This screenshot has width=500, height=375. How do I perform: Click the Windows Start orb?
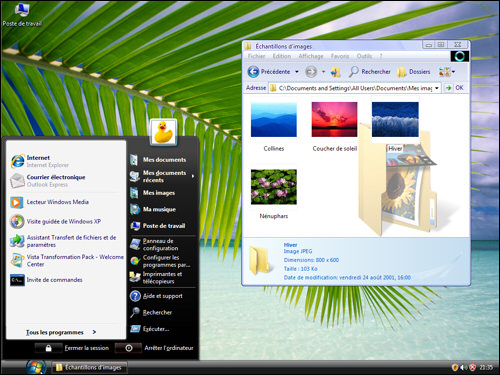click(x=36, y=367)
